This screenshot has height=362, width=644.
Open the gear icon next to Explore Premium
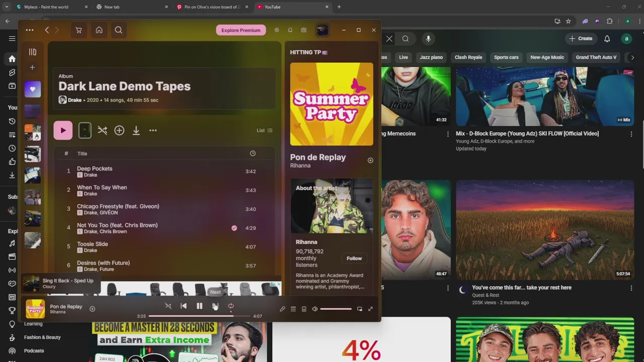pyautogui.click(x=277, y=30)
